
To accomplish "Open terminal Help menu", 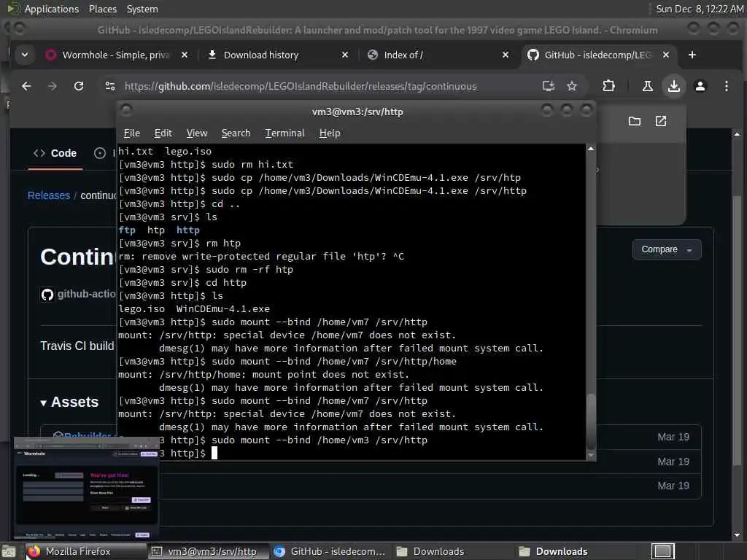I will (x=330, y=133).
